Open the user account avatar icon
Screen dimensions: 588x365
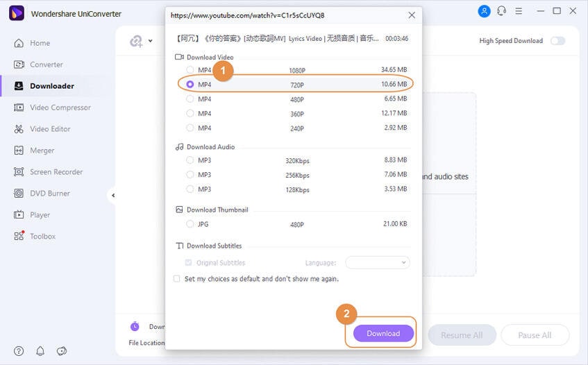484,11
